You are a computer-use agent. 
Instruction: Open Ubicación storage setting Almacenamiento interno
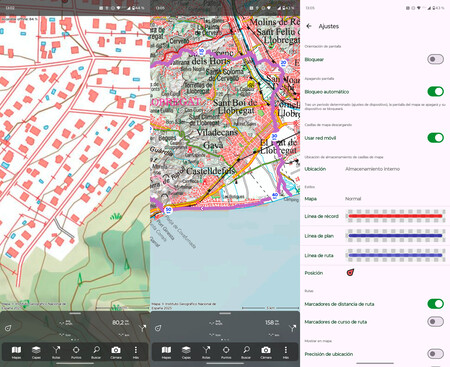(375, 169)
